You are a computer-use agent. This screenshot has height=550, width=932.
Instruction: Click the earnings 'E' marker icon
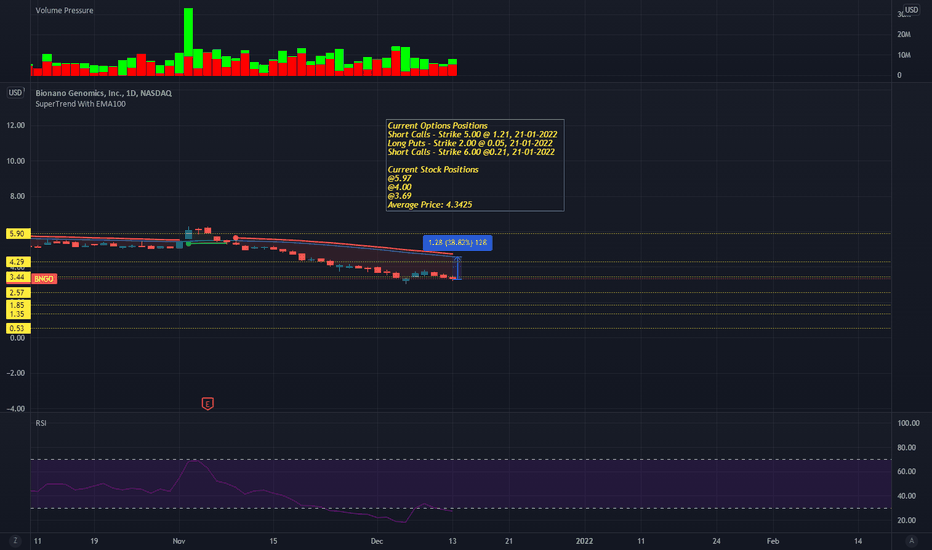(207, 404)
